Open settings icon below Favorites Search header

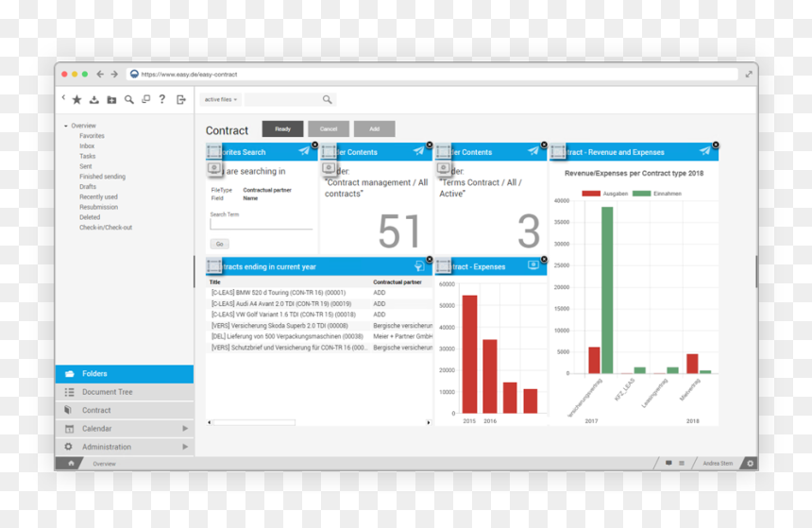click(x=214, y=168)
